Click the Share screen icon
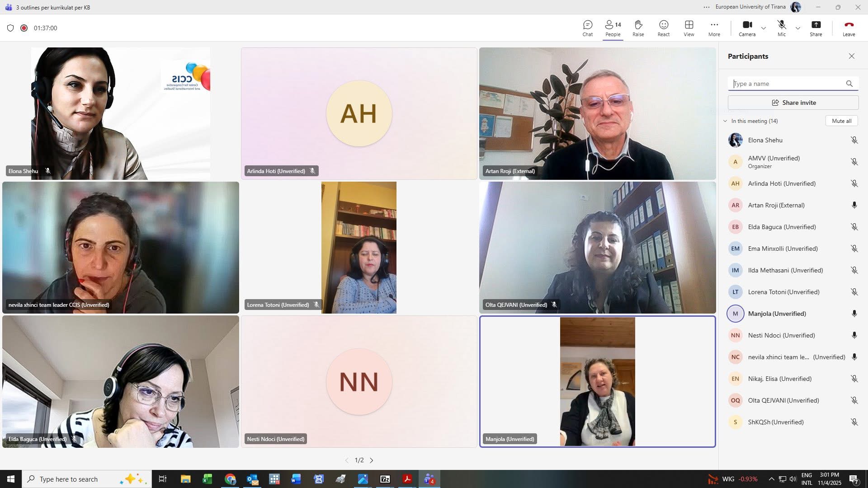 click(816, 28)
